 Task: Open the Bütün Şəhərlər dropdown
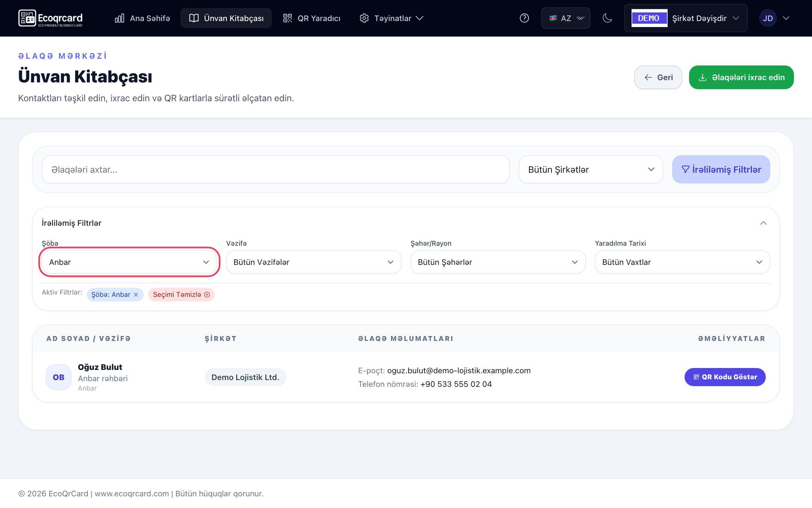click(498, 262)
